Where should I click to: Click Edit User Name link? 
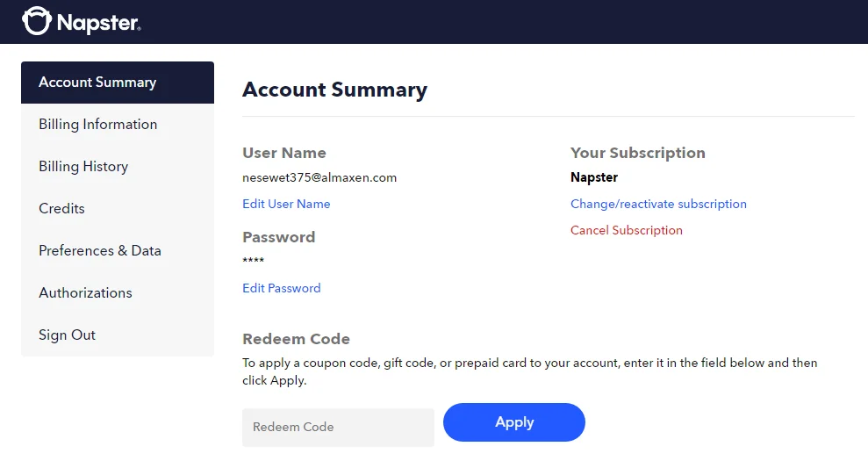click(x=286, y=204)
